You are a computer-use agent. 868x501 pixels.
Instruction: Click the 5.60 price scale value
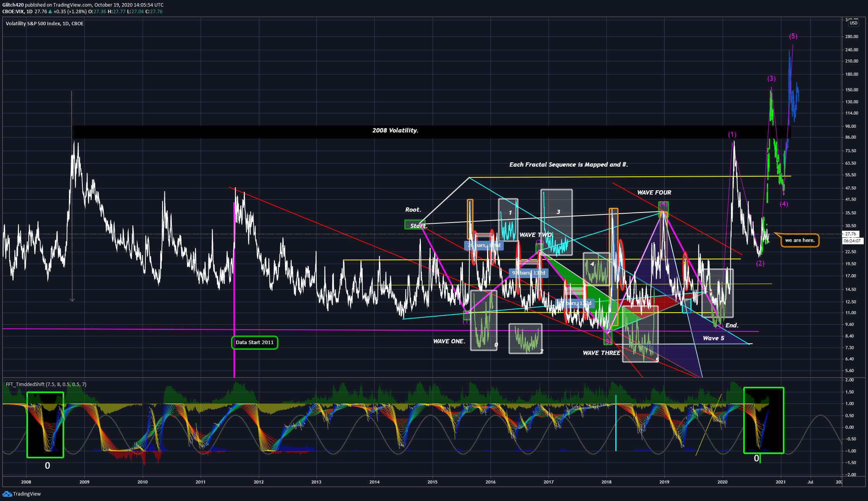[x=849, y=371]
